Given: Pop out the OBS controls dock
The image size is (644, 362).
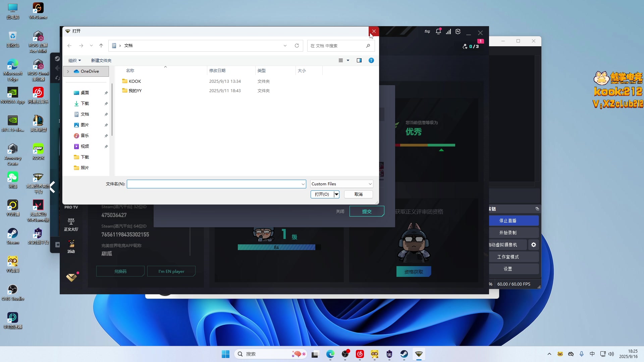Looking at the screenshot, I should click(x=537, y=209).
